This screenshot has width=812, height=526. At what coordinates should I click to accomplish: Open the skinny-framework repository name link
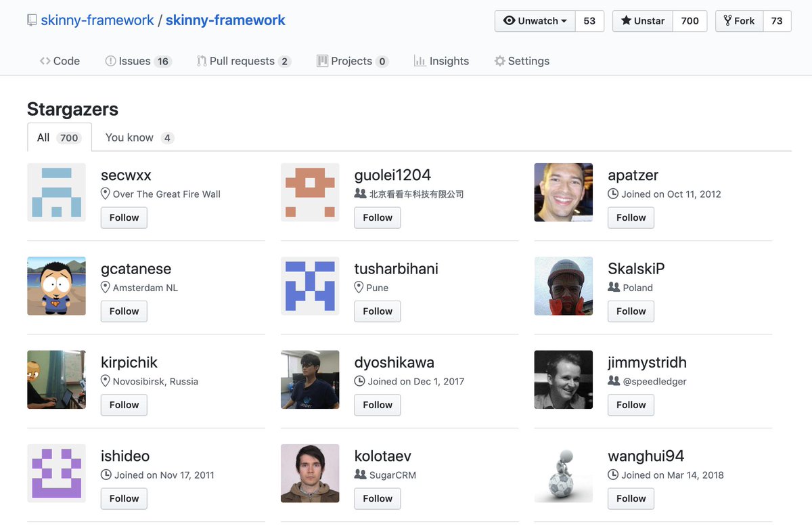pos(225,20)
